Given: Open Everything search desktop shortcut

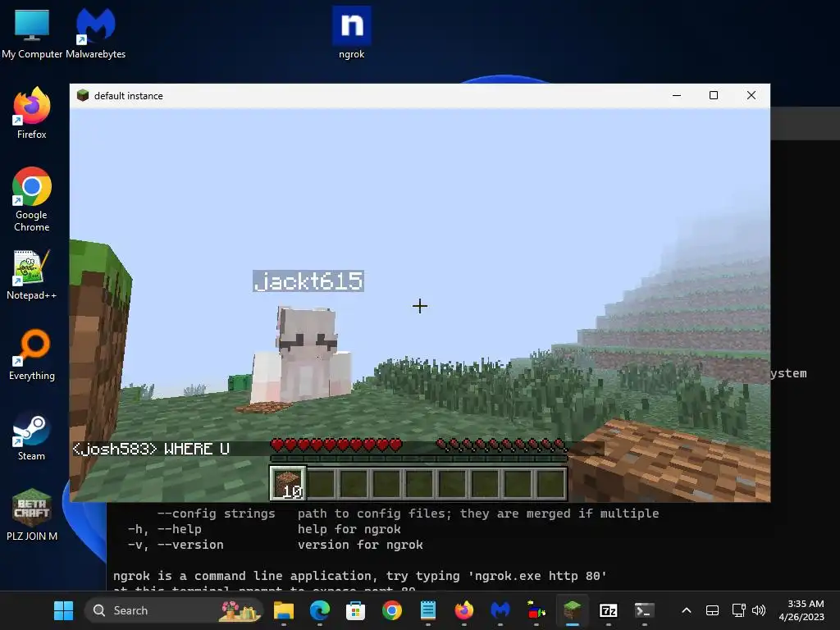Looking at the screenshot, I should pos(32,354).
